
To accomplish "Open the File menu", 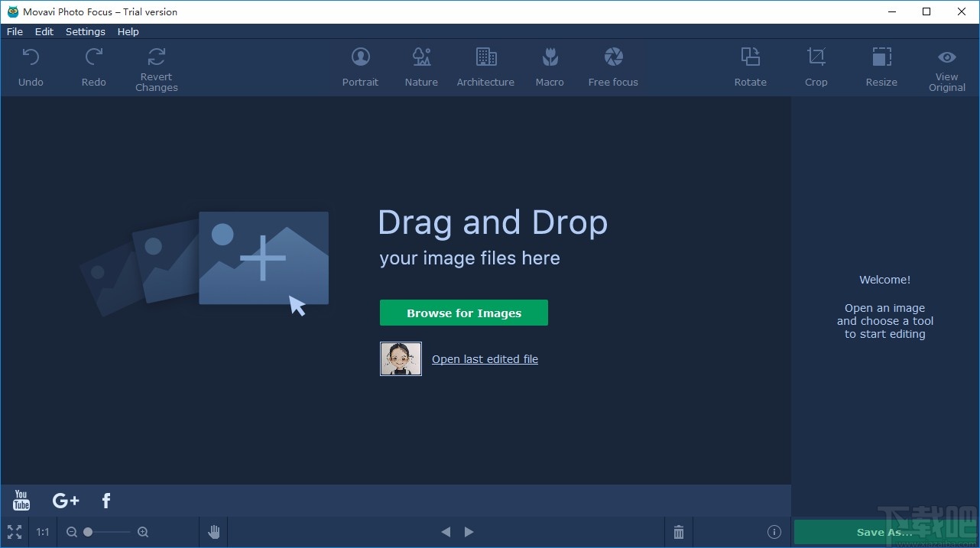I will tap(15, 31).
